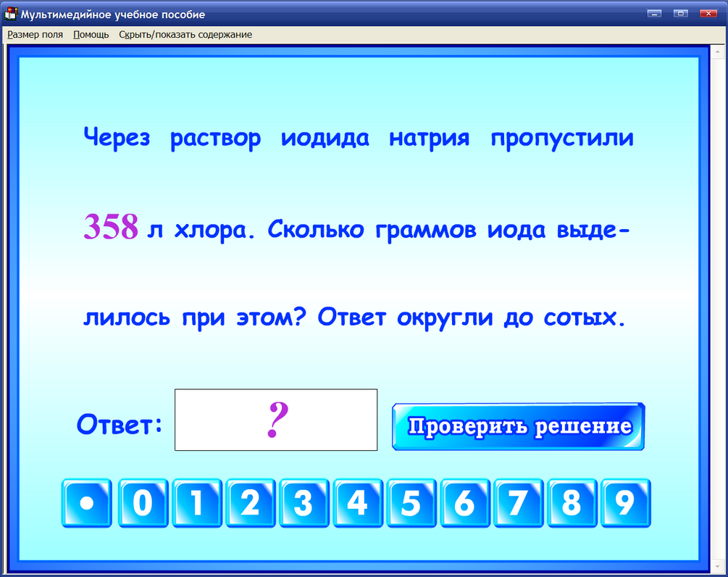The width and height of the screenshot is (728, 577).
Task: Click the purple question mark placeholder
Action: pyautogui.click(x=275, y=419)
